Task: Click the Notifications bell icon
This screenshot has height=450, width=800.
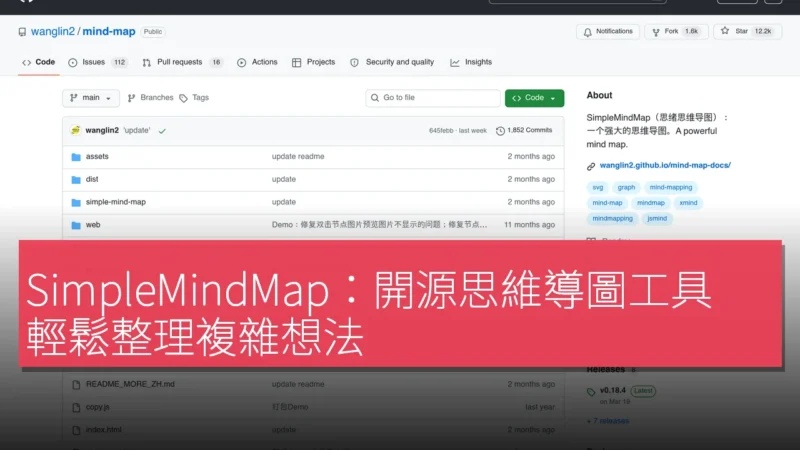Action: (x=588, y=32)
